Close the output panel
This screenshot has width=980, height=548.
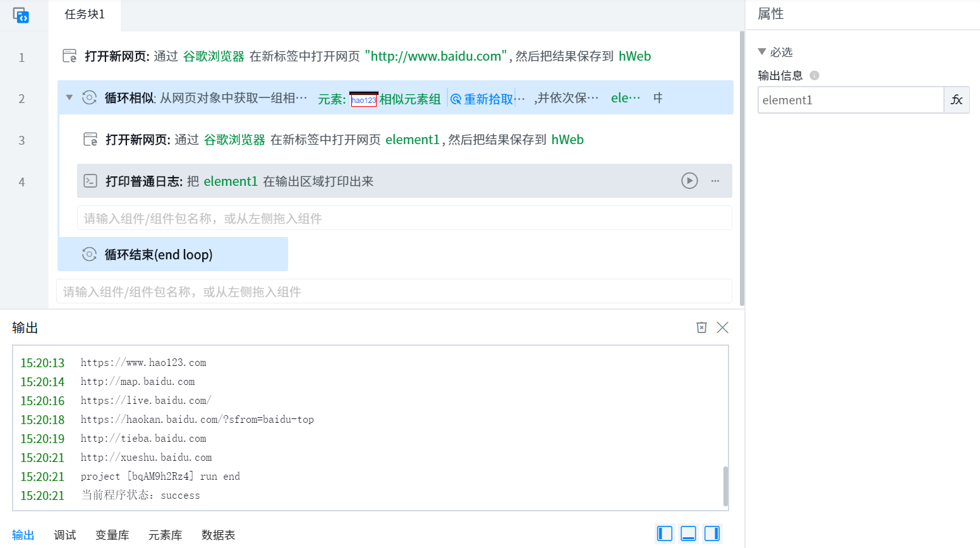click(723, 327)
